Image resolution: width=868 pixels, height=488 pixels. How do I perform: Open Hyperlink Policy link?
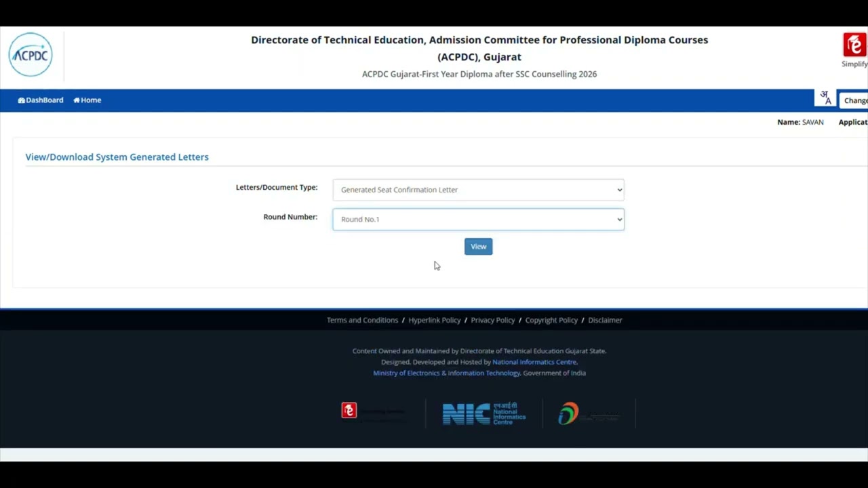pyautogui.click(x=435, y=320)
